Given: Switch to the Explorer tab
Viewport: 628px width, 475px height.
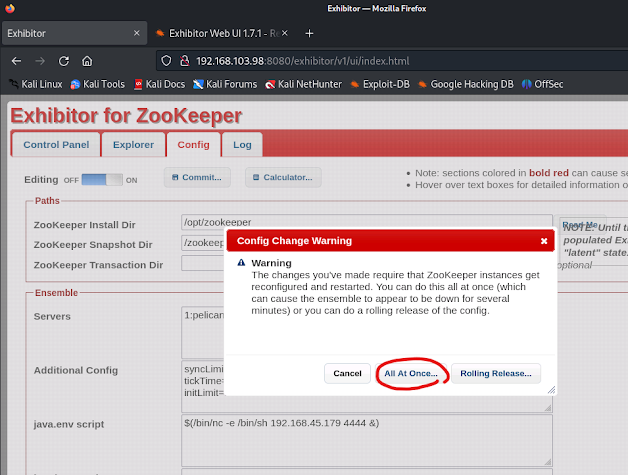Looking at the screenshot, I should (133, 145).
